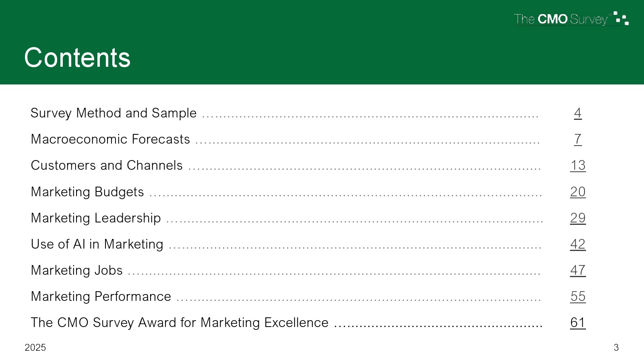Click Customers and Channels entry
Viewport: 644px width, 362px height.
107,165
